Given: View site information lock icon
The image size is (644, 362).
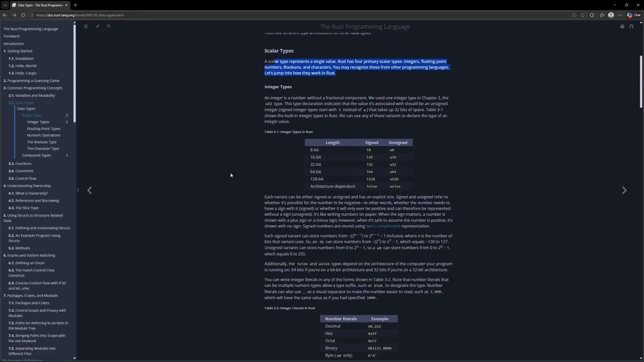Looking at the screenshot, I should [x=32, y=15].
